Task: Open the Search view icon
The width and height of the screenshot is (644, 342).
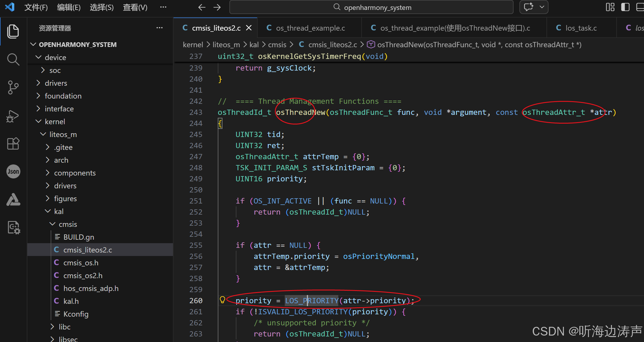Action: [x=13, y=59]
